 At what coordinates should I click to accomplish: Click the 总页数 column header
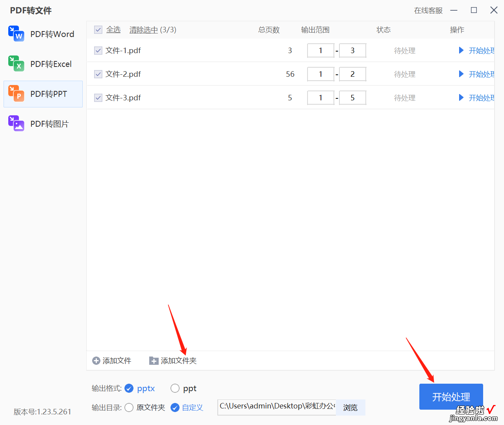tap(269, 30)
